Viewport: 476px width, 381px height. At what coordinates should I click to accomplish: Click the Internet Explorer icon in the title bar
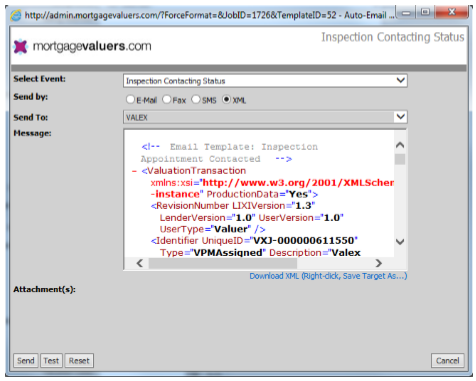pos(15,15)
